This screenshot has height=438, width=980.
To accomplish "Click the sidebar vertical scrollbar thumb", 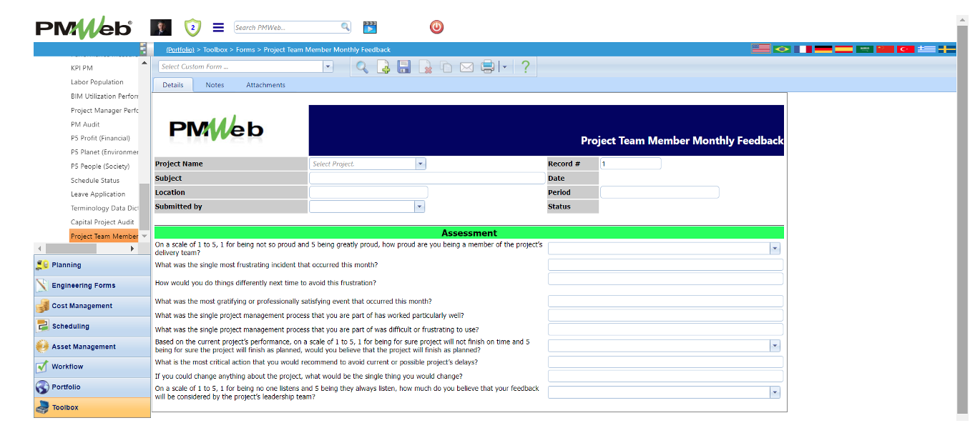I will tap(144, 207).
